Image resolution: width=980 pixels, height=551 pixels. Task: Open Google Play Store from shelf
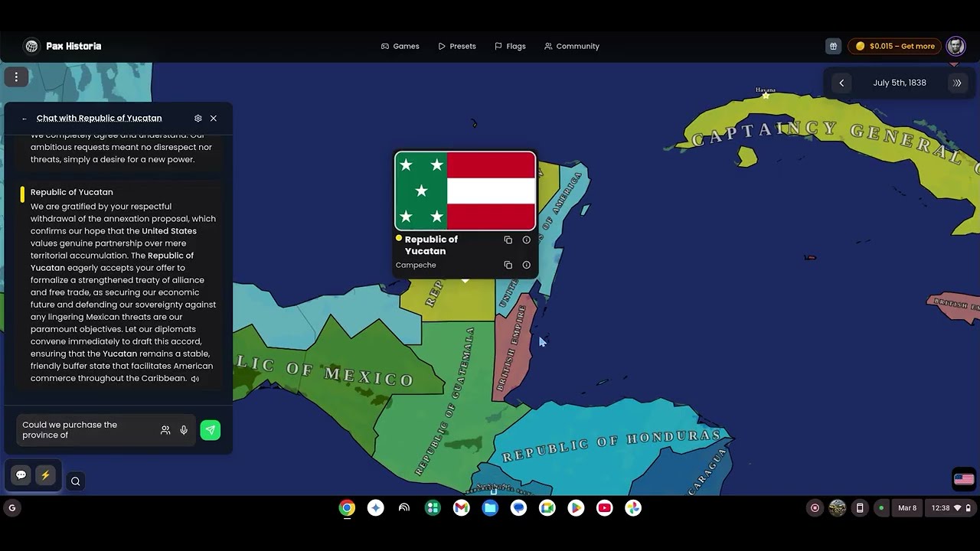(x=576, y=507)
